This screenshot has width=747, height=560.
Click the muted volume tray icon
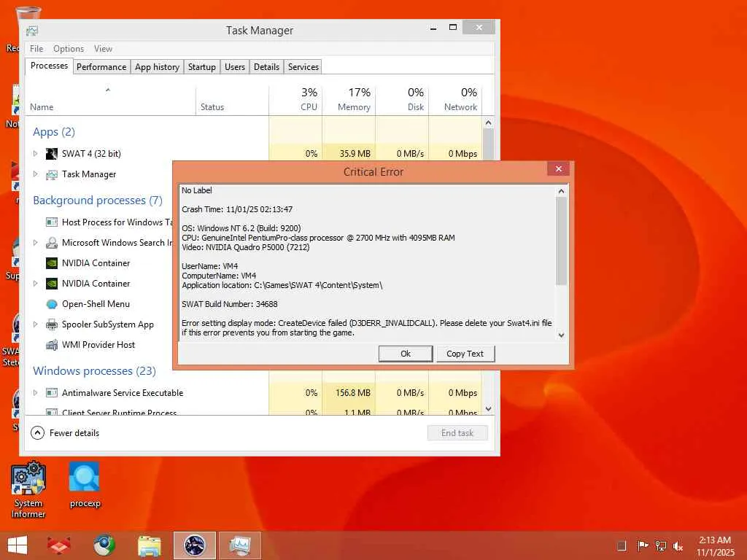pyautogui.click(x=678, y=546)
